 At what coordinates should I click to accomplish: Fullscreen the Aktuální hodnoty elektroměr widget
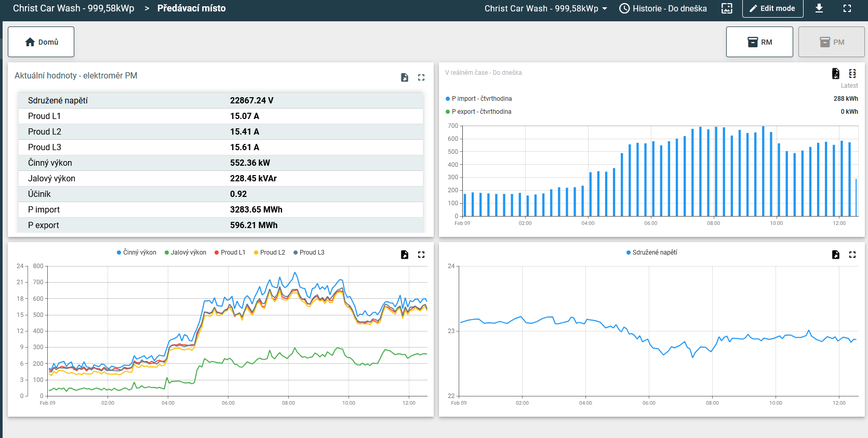(421, 77)
